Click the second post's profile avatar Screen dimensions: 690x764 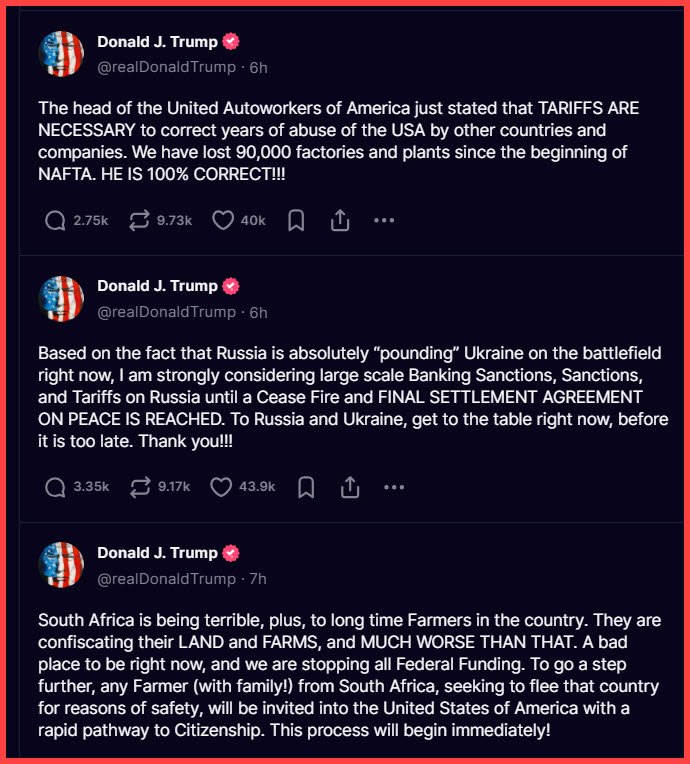pos(61,298)
